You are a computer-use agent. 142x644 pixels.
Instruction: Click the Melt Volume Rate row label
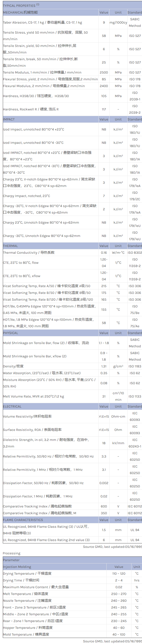pyautogui.click(x=33, y=397)
